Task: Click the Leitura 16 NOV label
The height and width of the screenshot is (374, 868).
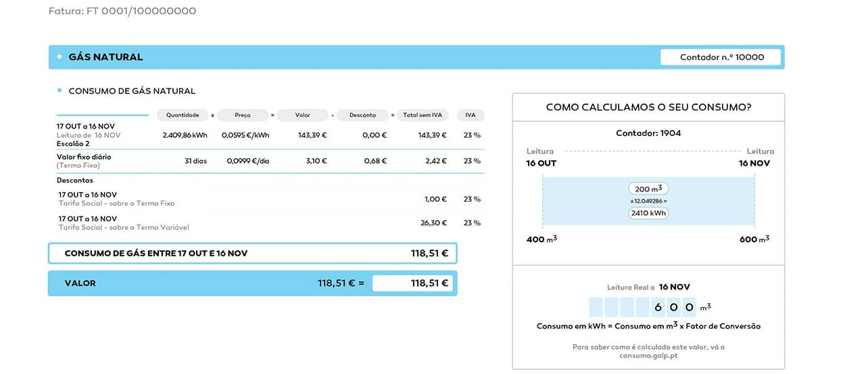Action: pyautogui.click(x=756, y=158)
